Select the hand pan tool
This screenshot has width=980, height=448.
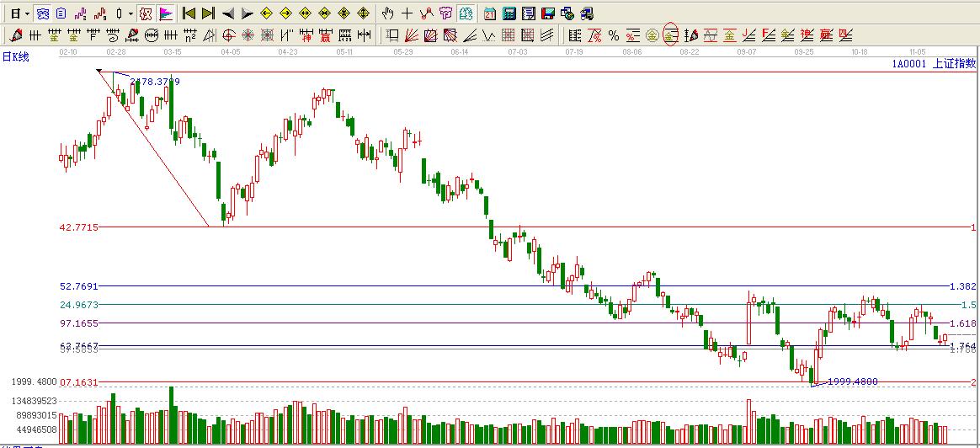pyautogui.click(x=387, y=13)
